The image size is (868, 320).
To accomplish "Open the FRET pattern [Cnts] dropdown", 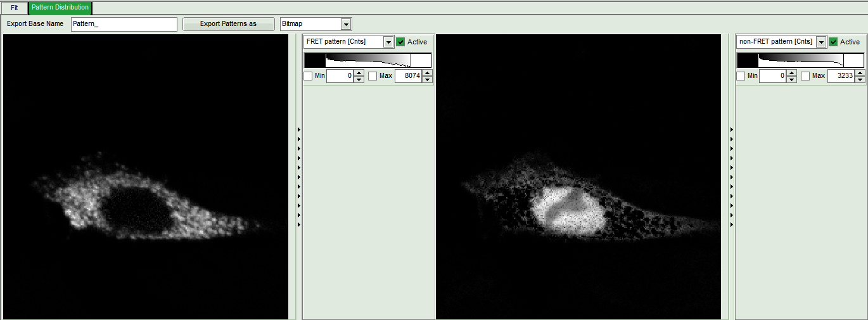I will [388, 42].
